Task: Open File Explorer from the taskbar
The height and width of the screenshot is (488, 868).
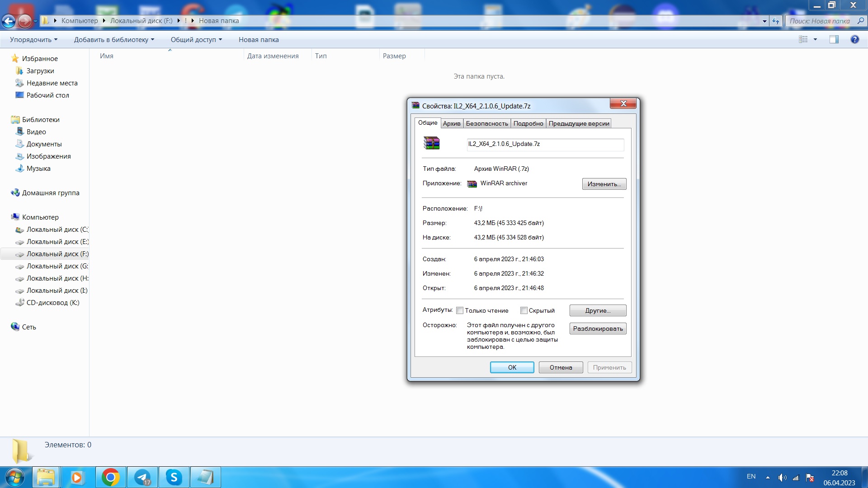Action: [x=46, y=477]
